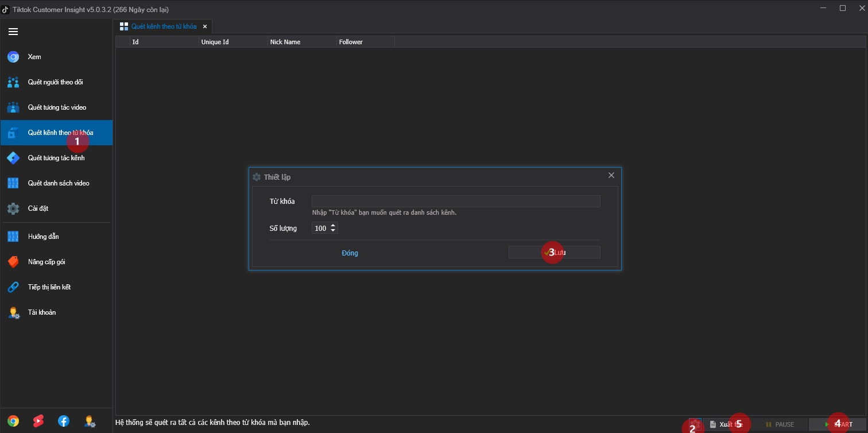Click the Xuất file export button
Image resolution: width=868 pixels, height=433 pixels.
(726, 424)
